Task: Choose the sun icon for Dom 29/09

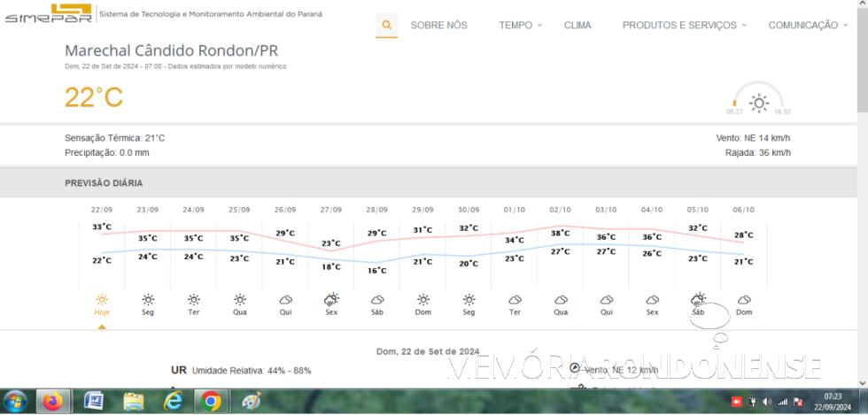Action: pyautogui.click(x=423, y=300)
